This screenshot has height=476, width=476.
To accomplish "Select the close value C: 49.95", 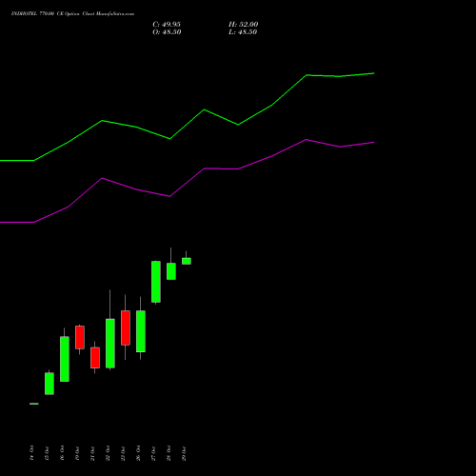I will tap(167, 25).
